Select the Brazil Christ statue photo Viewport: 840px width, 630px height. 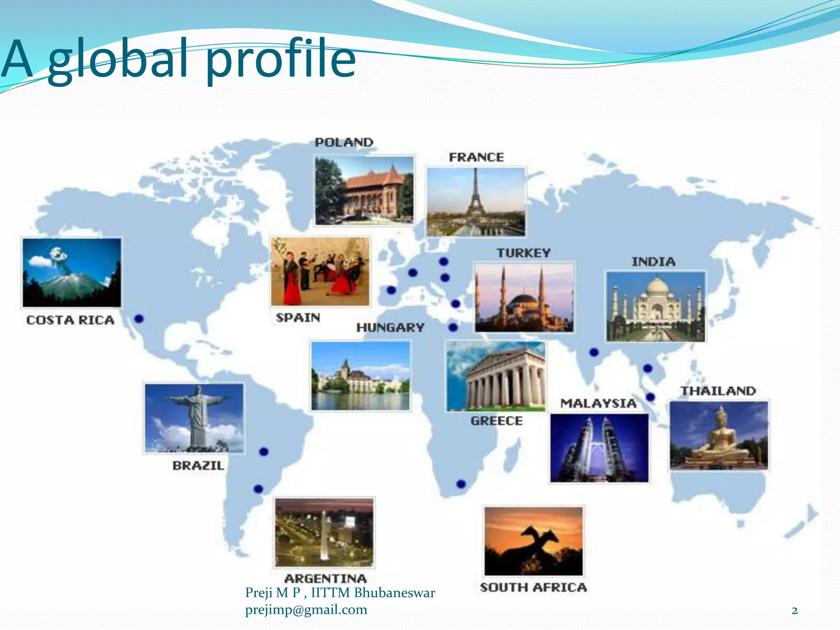[194, 418]
